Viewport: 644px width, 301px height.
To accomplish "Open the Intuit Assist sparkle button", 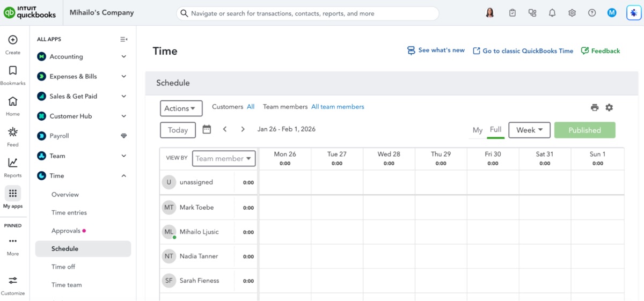I will [x=634, y=13].
